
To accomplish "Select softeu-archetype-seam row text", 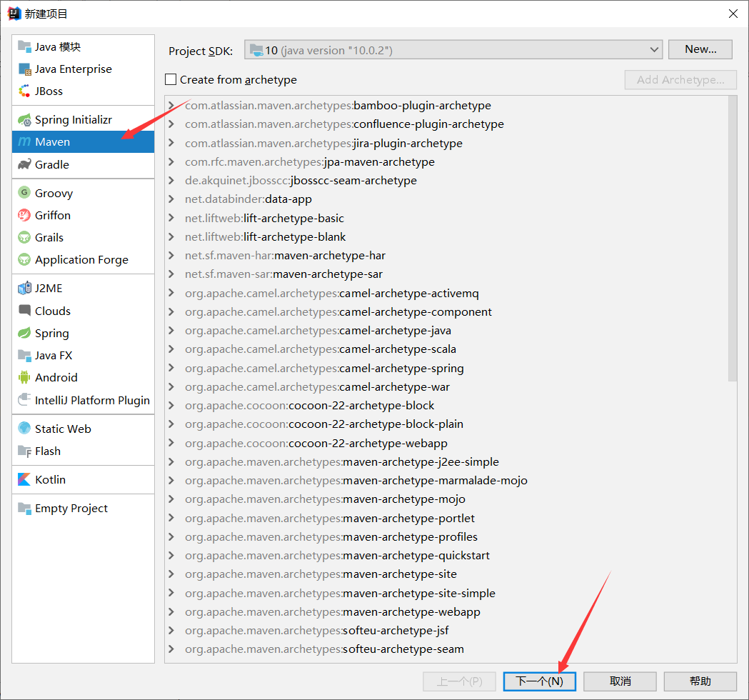I will (x=324, y=649).
